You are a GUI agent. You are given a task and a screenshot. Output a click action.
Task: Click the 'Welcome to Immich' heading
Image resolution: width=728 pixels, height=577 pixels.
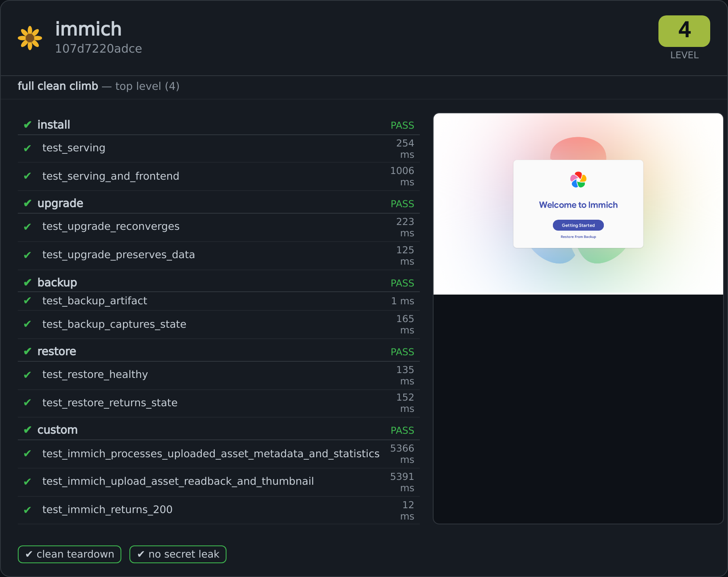tap(578, 205)
